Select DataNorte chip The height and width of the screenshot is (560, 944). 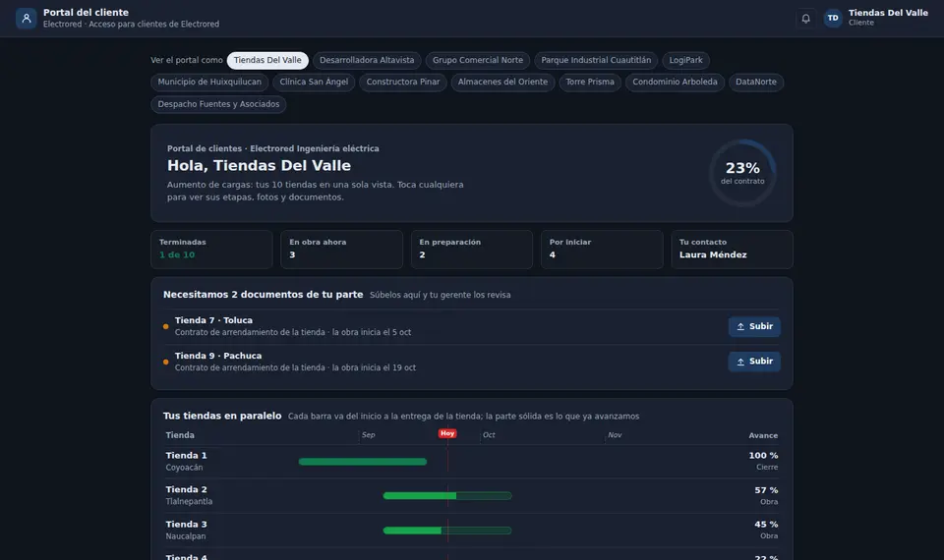756,82
